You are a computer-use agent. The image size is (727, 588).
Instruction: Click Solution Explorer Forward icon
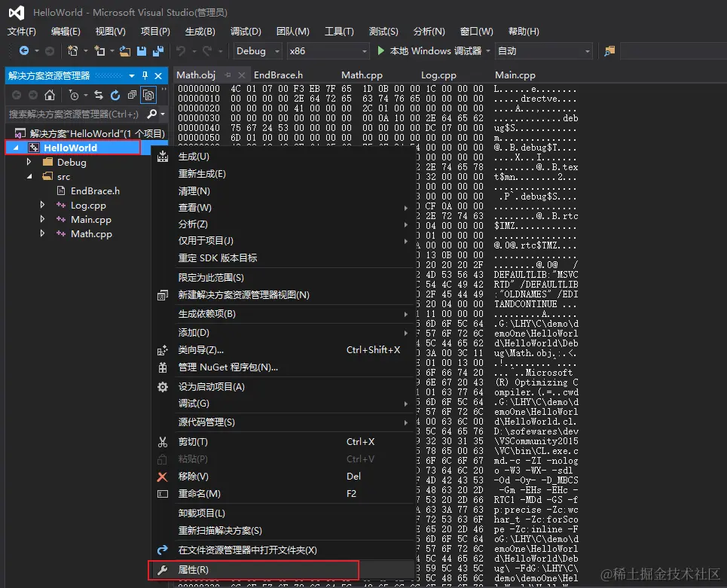pos(33,95)
